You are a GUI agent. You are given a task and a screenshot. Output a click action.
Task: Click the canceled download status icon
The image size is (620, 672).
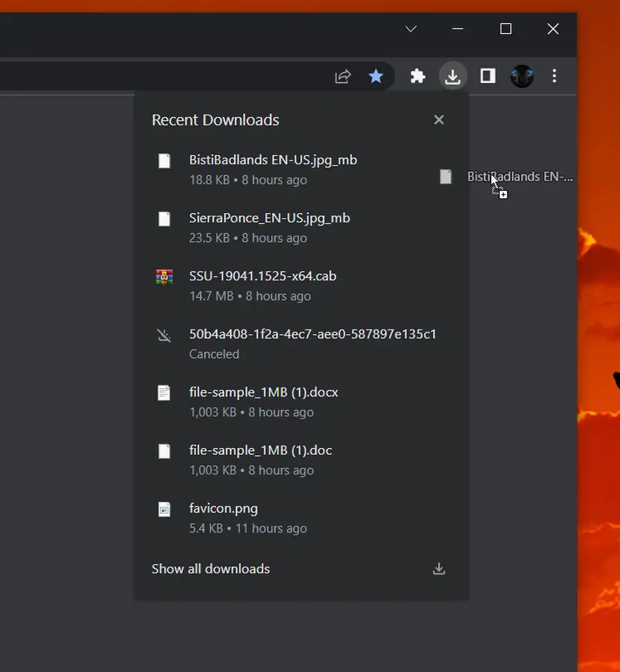click(164, 335)
